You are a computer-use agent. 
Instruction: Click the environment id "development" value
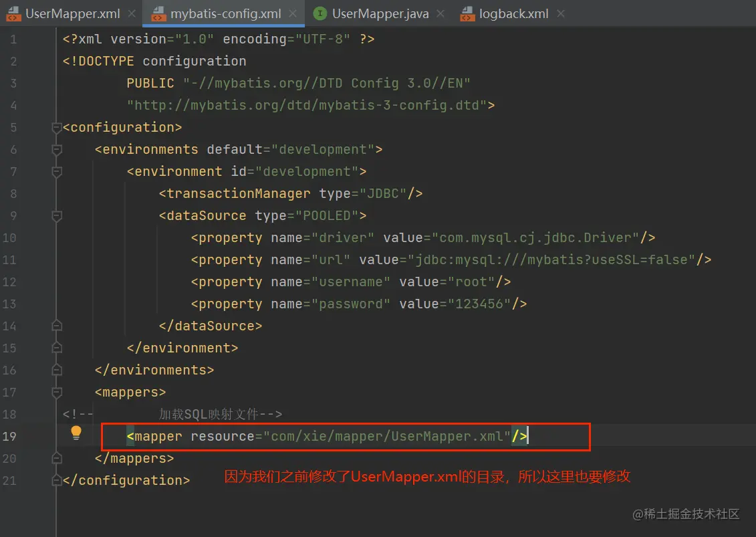(x=307, y=172)
